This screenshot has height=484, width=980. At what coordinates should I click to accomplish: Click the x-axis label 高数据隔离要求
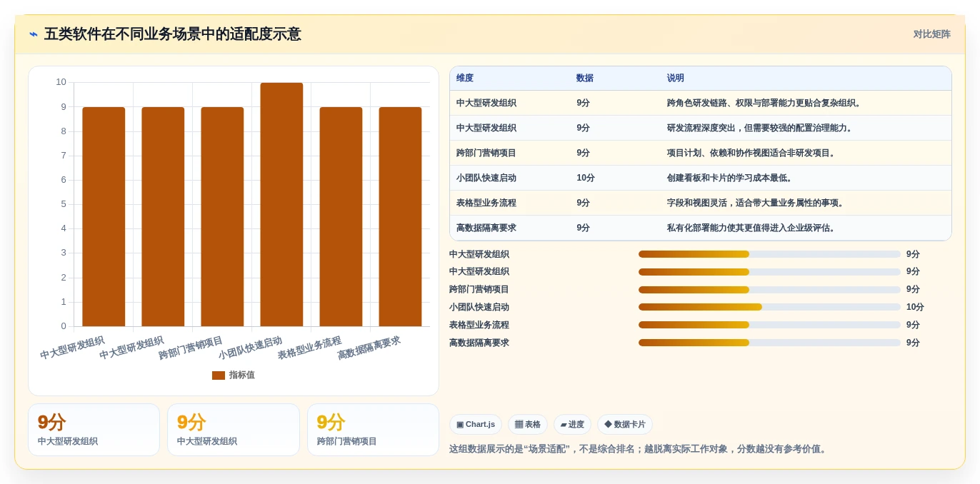(x=369, y=348)
